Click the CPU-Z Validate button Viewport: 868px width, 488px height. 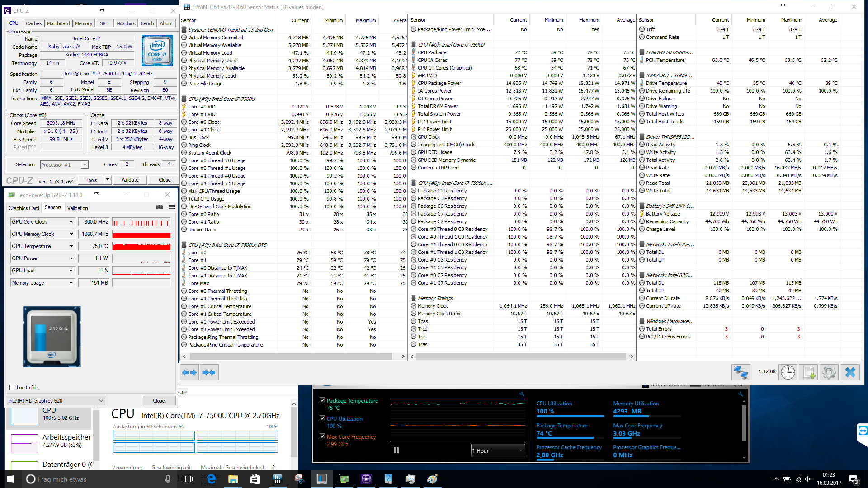coord(130,180)
